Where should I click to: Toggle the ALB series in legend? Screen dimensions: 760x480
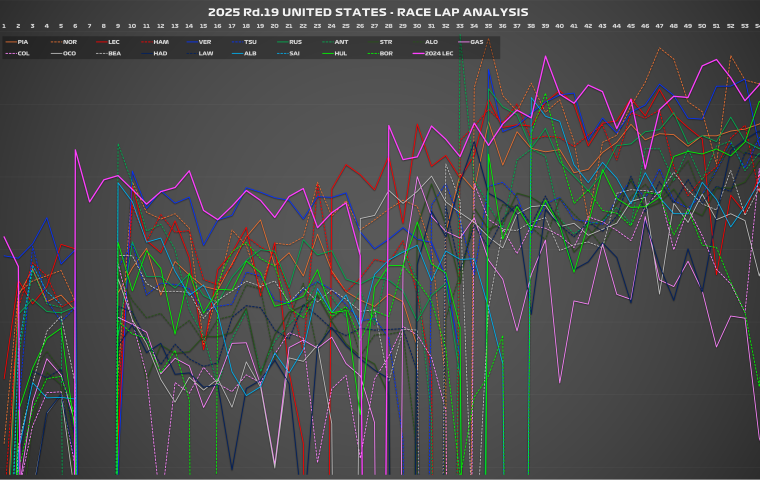[x=250, y=52]
